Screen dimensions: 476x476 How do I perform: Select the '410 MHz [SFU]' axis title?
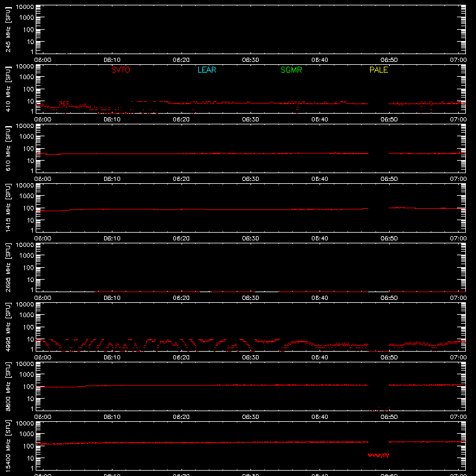[8, 89]
